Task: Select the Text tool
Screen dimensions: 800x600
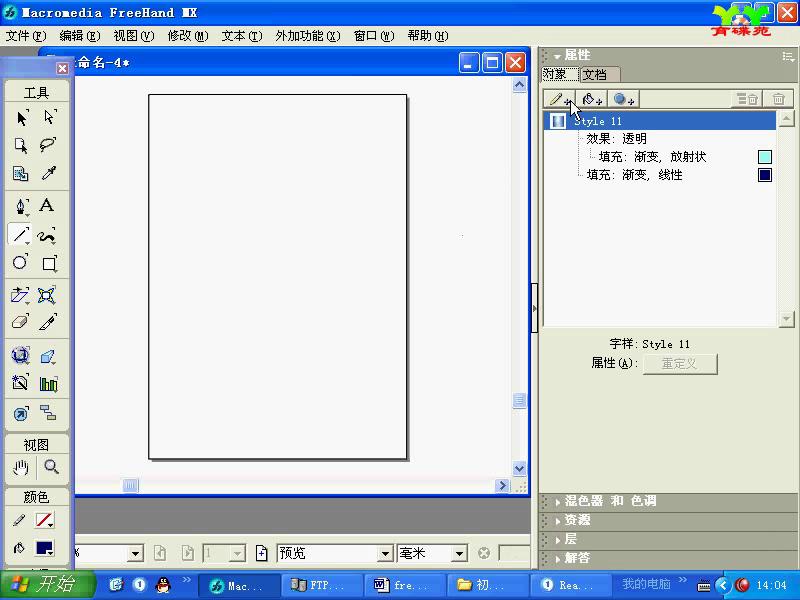Action: pos(47,205)
